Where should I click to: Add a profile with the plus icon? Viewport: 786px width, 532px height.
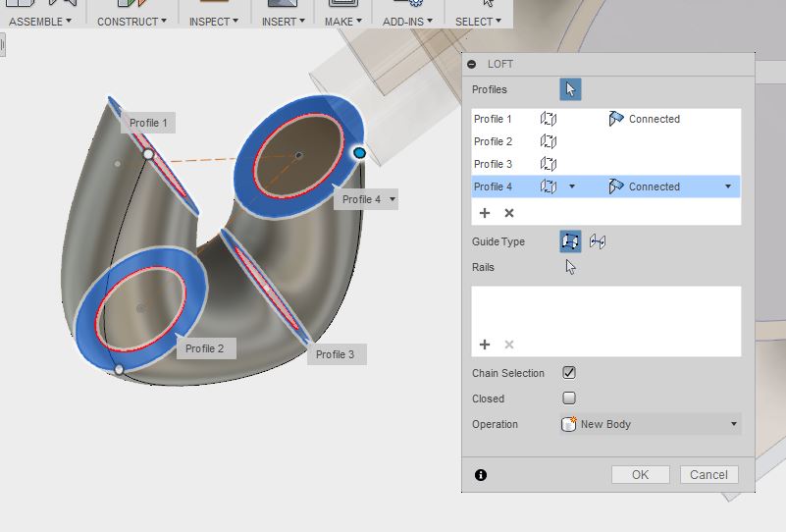click(485, 213)
